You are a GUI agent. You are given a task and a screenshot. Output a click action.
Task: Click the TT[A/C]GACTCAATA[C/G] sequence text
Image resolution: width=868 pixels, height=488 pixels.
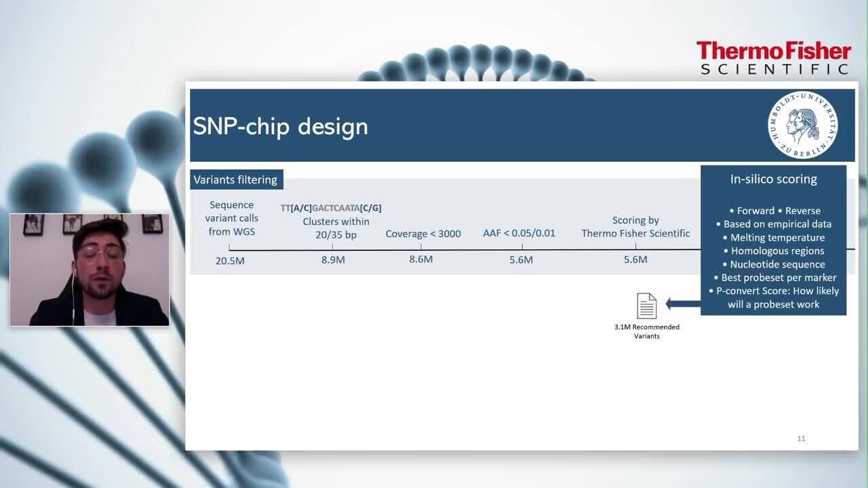[x=331, y=208]
